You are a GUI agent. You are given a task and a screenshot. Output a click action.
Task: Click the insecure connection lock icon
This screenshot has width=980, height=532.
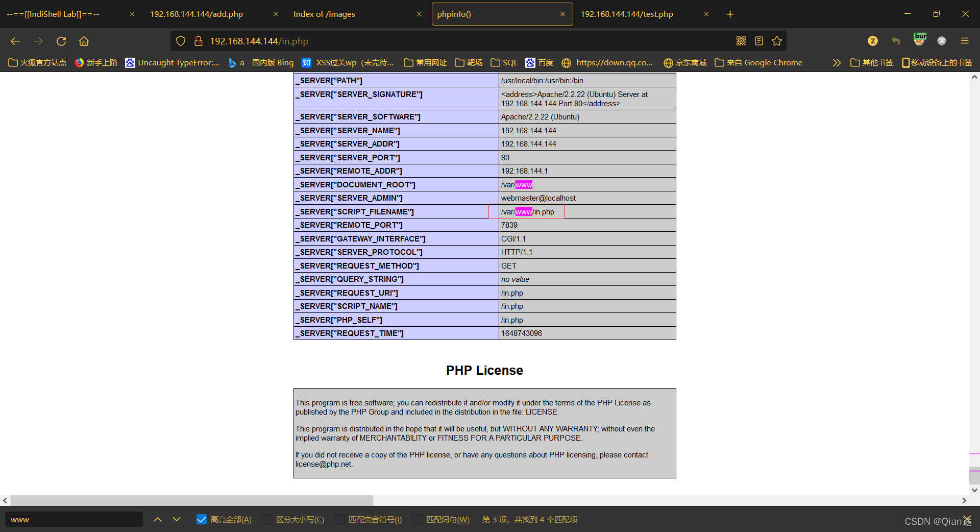click(199, 41)
